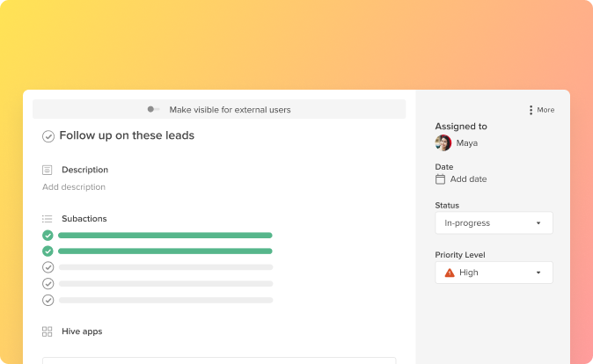Mark Follow up on these leads complete
The height and width of the screenshot is (364, 593).
[x=48, y=136]
